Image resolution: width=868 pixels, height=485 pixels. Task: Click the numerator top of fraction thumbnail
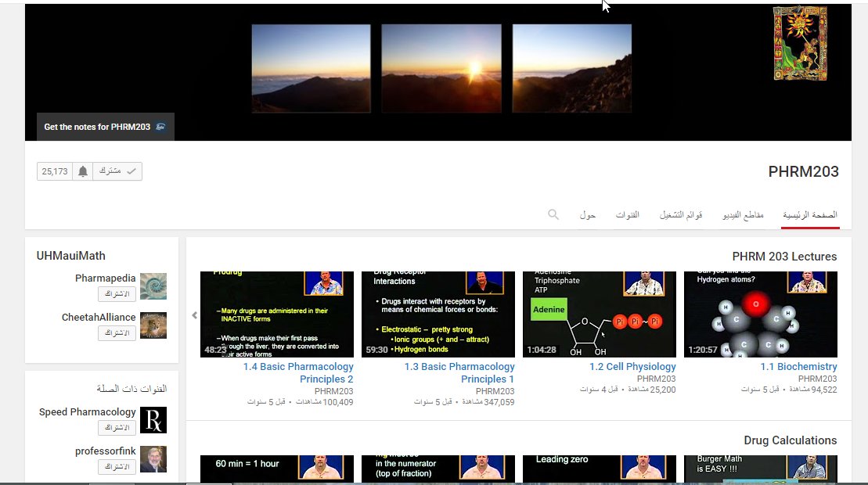coord(438,469)
